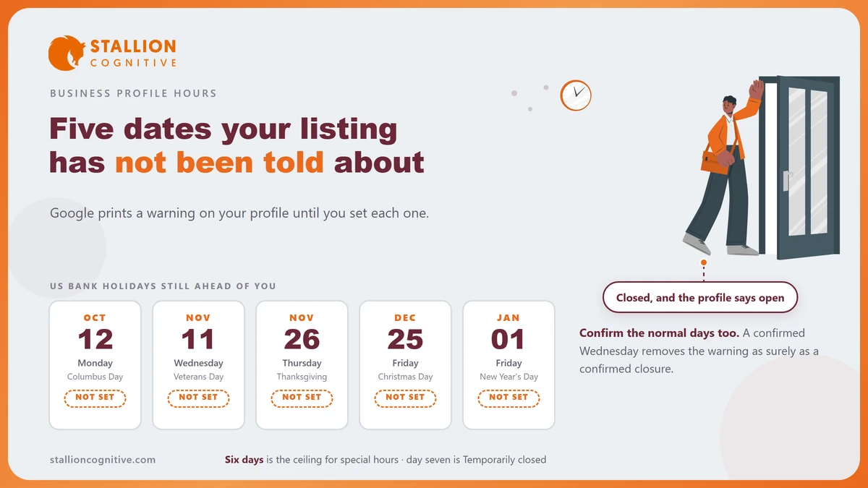868x488 pixels.
Task: Select the DEC 25 Christmas Day card
Action: point(405,365)
